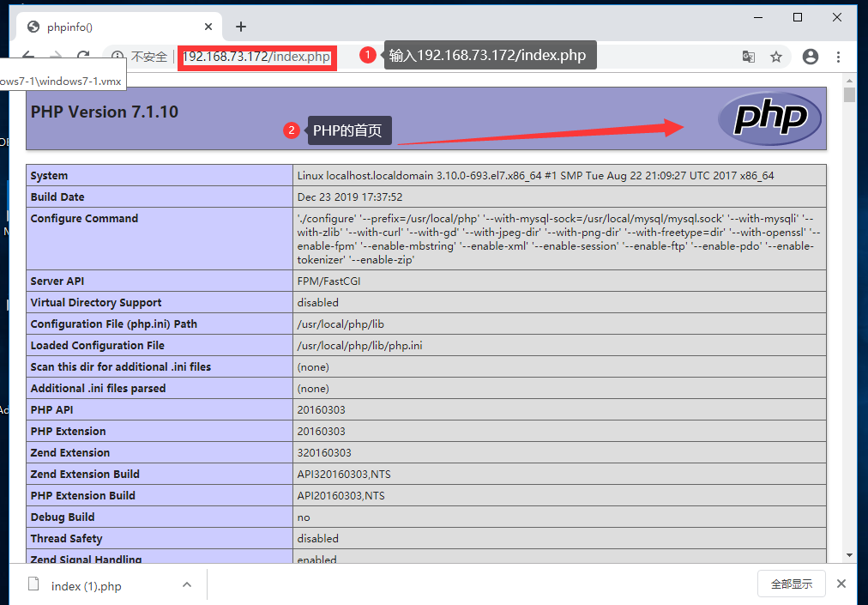Image resolution: width=868 pixels, height=605 pixels.
Task: Click the /usr/local/php/lib path value
Action: pos(341,324)
